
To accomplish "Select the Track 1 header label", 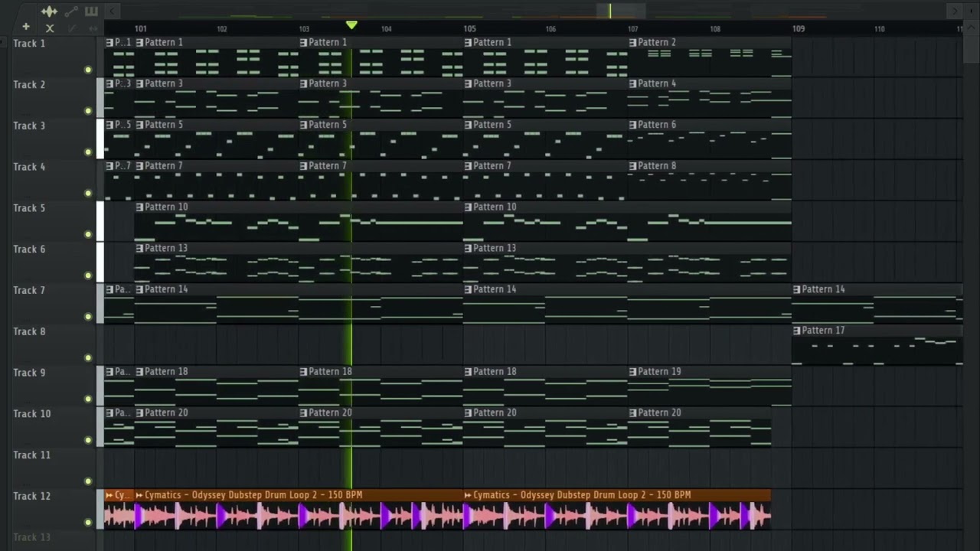I will click(x=29, y=44).
